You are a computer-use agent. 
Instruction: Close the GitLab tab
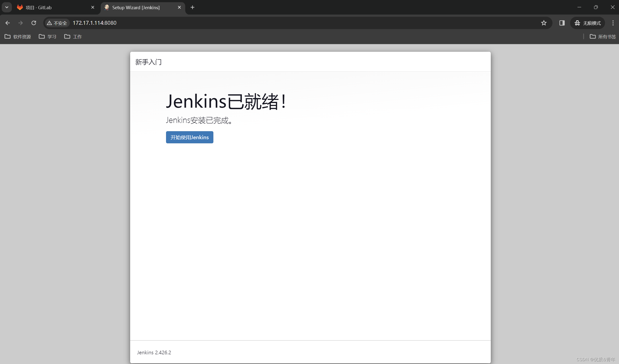pyautogui.click(x=92, y=7)
